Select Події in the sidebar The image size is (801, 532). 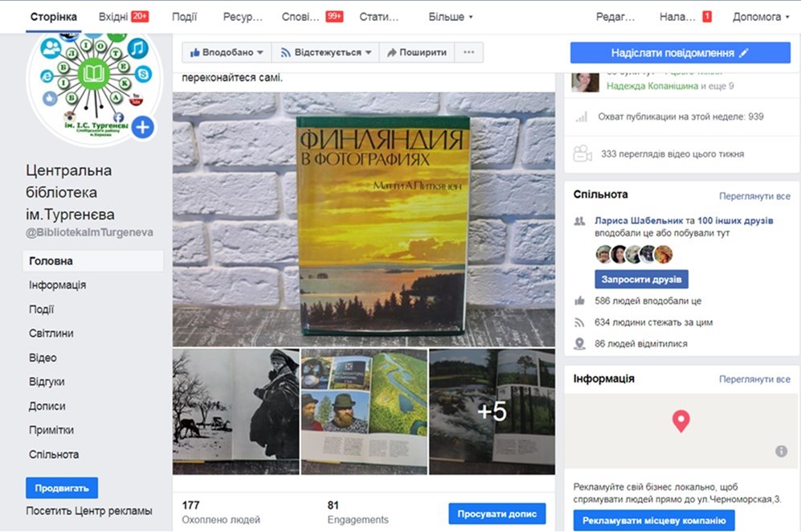coord(42,309)
